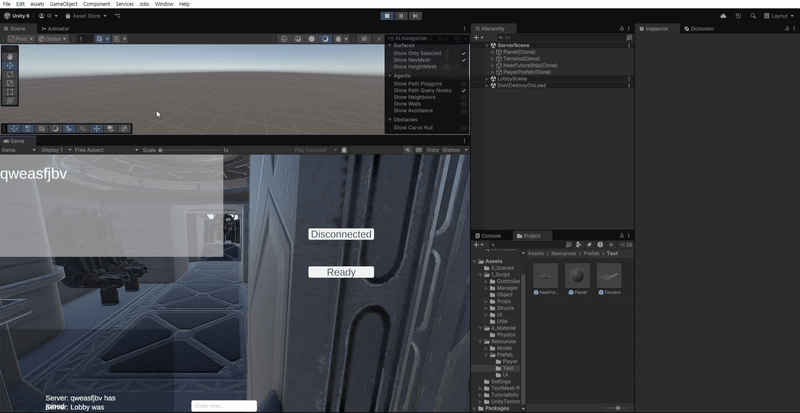Open the Window menu
Screen dimensions: 800x413
(x=164, y=4)
